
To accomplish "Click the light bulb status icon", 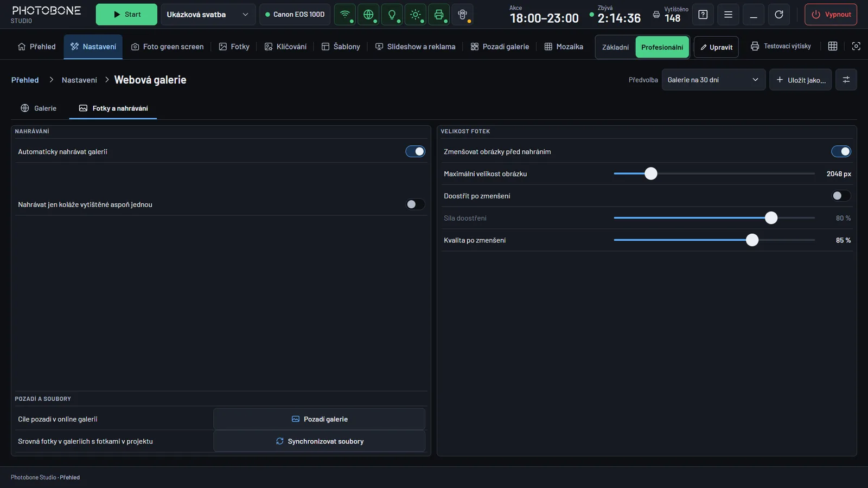I will pyautogui.click(x=392, y=15).
